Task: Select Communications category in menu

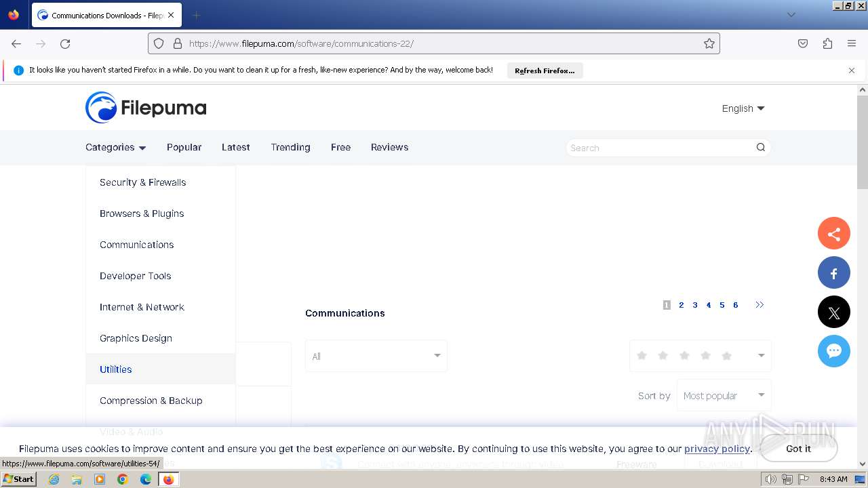Action: (x=161, y=245)
